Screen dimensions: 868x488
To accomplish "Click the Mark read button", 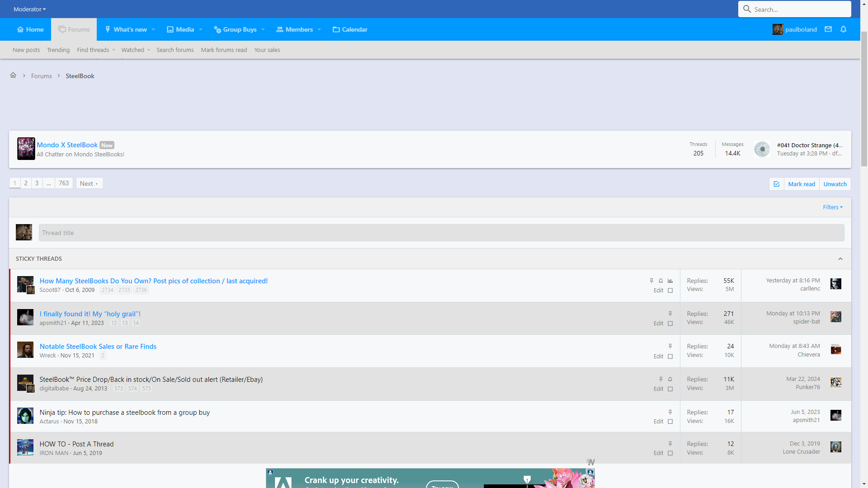I will (802, 184).
